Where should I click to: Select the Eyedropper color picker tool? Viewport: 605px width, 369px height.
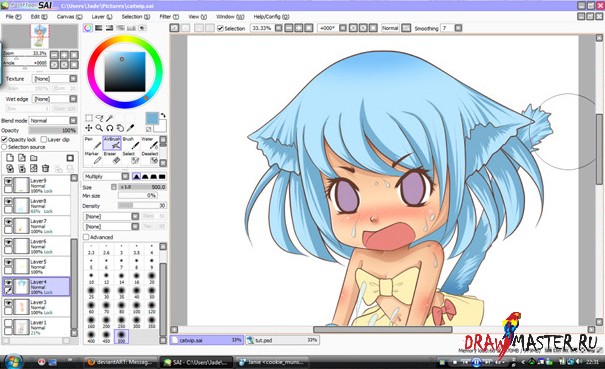(130, 128)
